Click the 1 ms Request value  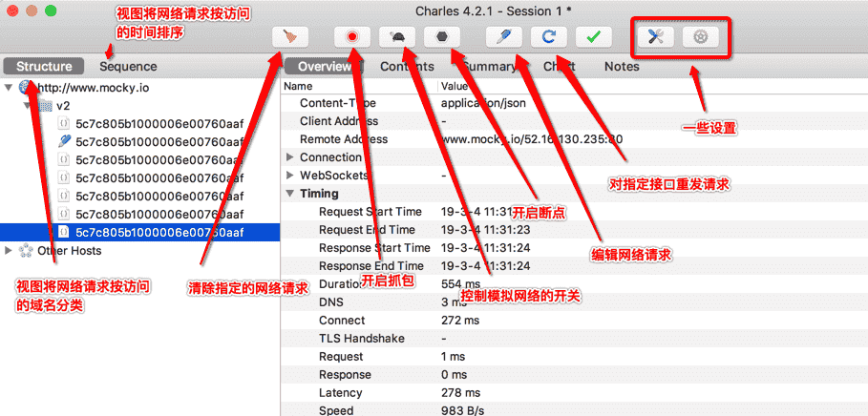click(x=453, y=357)
